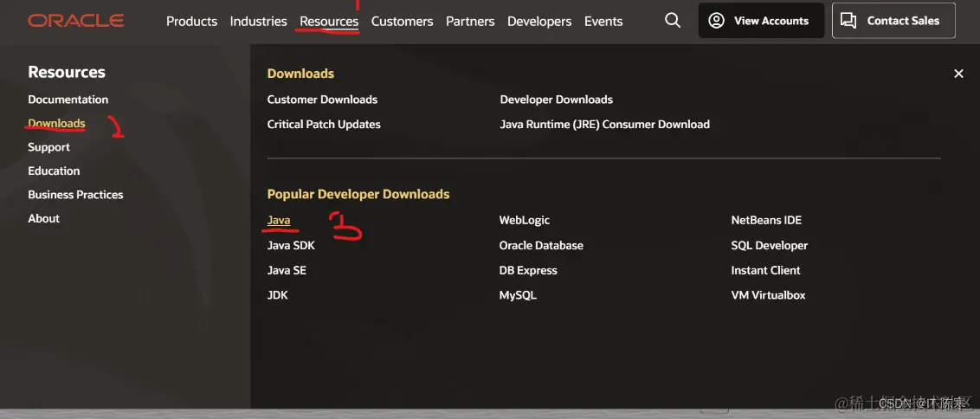Open Customer Downloads link
The image size is (980, 419).
[x=323, y=100]
